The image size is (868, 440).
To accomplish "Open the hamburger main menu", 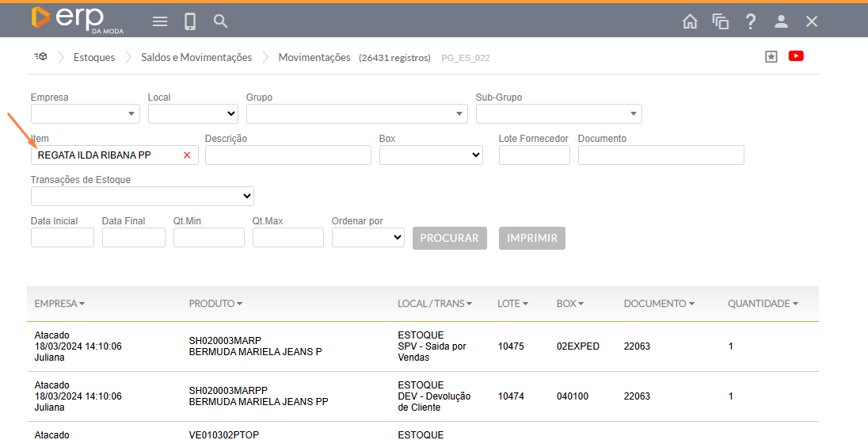I will [x=160, y=21].
